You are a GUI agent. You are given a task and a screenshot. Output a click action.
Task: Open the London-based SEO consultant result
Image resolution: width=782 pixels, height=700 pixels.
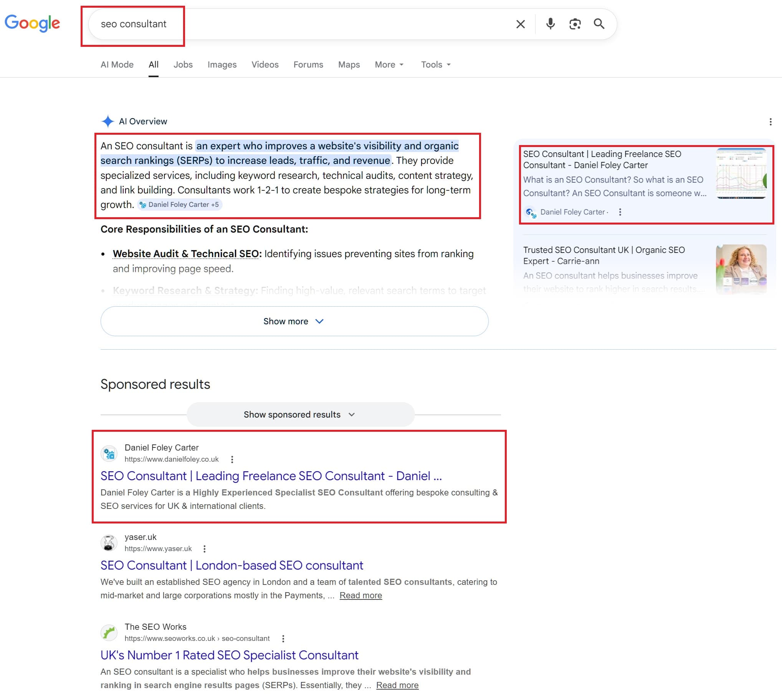(231, 565)
